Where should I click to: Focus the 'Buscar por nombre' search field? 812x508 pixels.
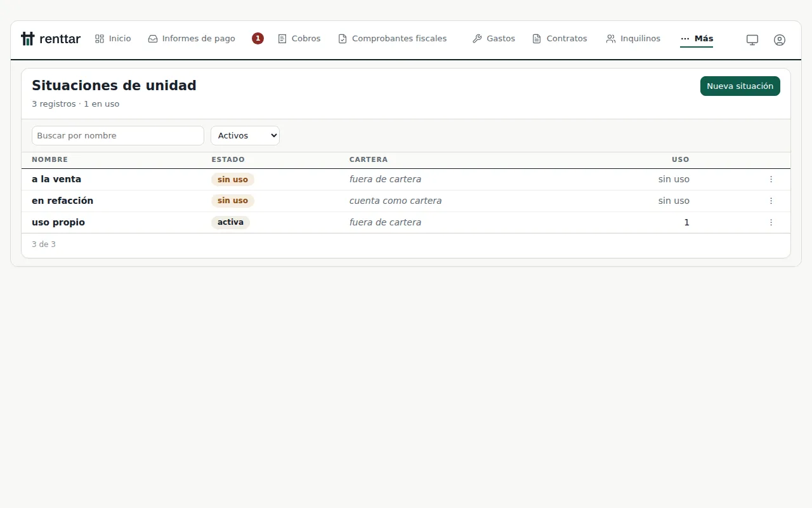click(118, 135)
